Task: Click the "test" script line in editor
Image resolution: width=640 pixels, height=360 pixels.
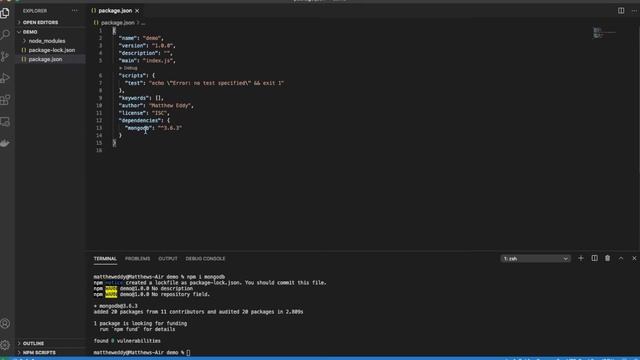Action: click(x=204, y=83)
